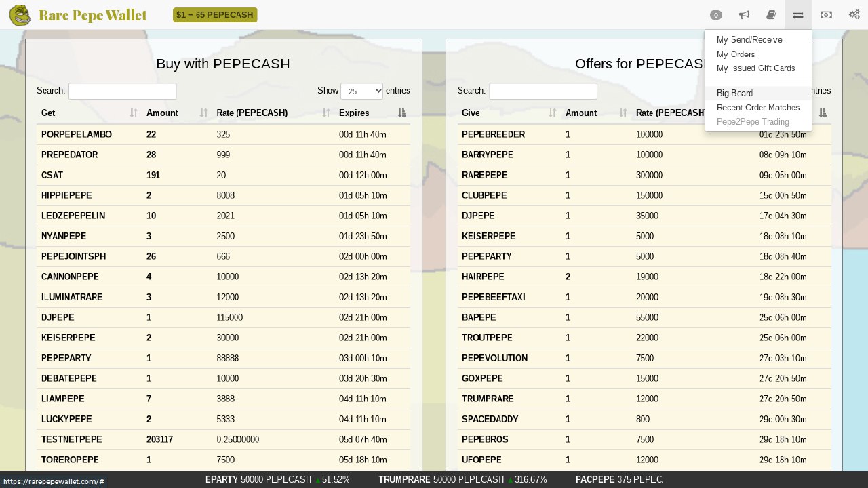The height and width of the screenshot is (488, 868).
Task: Select PORPEPELAMBO buy row
Action: (x=223, y=134)
